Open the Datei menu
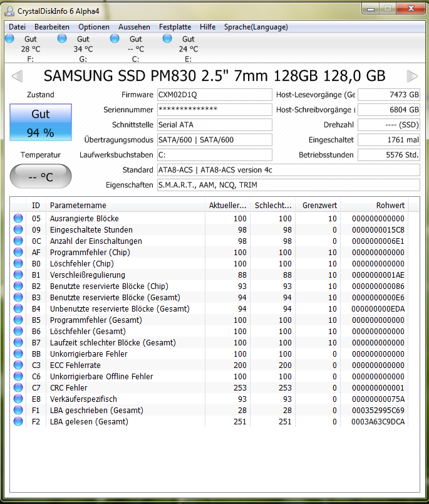The width and height of the screenshot is (429, 504). click(17, 27)
